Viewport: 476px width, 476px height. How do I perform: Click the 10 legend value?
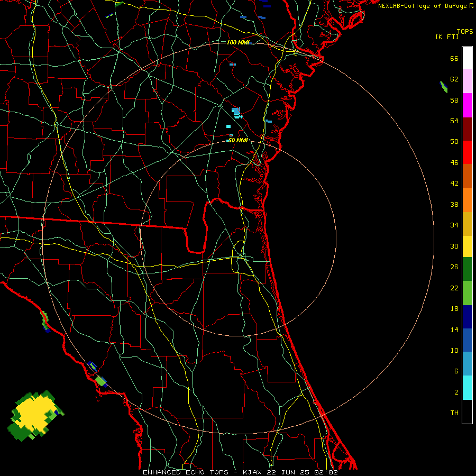pos(454,350)
